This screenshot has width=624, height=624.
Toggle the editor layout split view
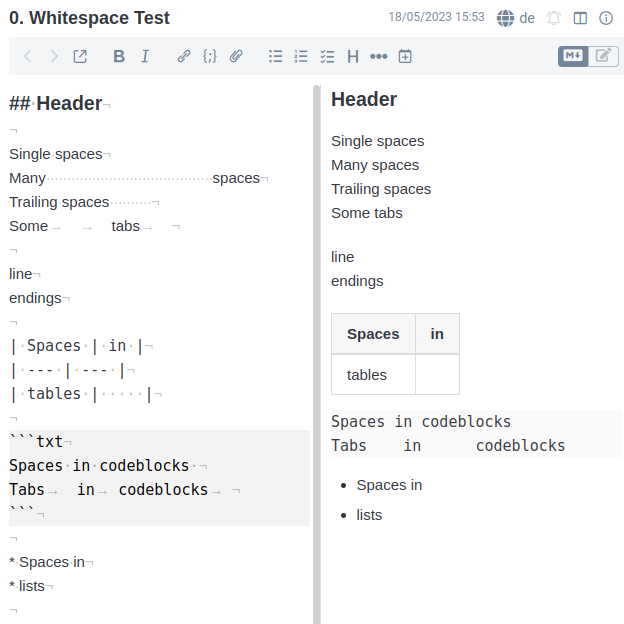[580, 18]
